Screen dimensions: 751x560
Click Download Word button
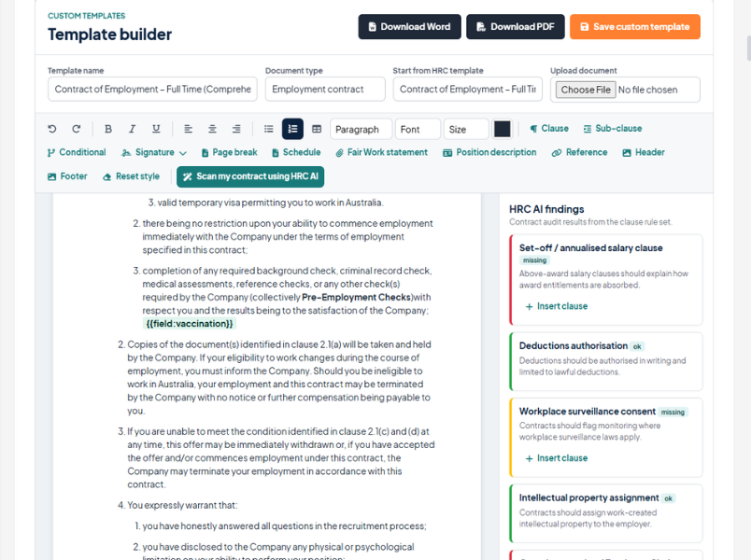tap(409, 27)
